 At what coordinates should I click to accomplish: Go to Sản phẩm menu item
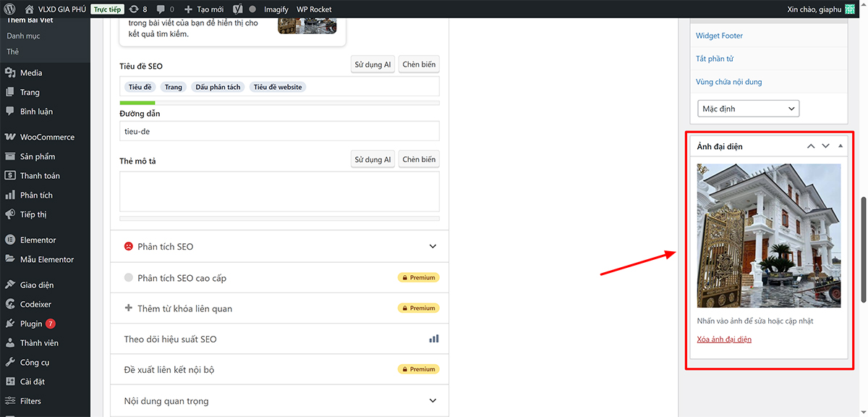pos(38,156)
